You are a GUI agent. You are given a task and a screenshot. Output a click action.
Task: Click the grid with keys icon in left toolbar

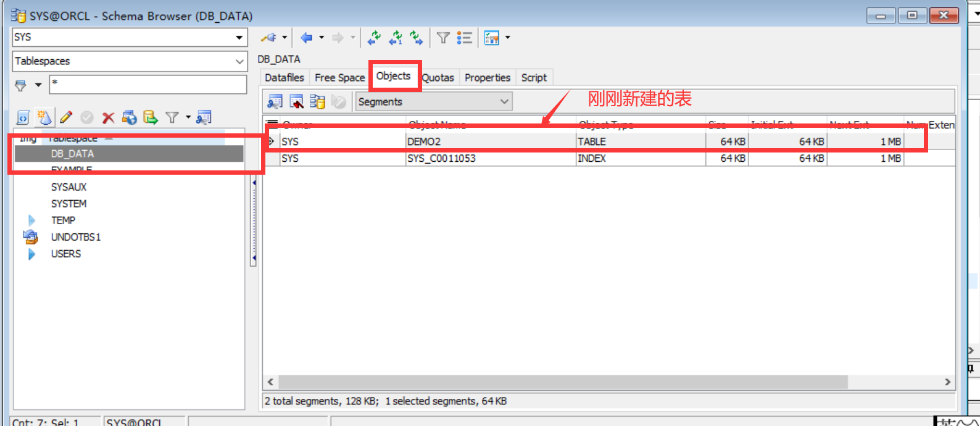tap(204, 117)
